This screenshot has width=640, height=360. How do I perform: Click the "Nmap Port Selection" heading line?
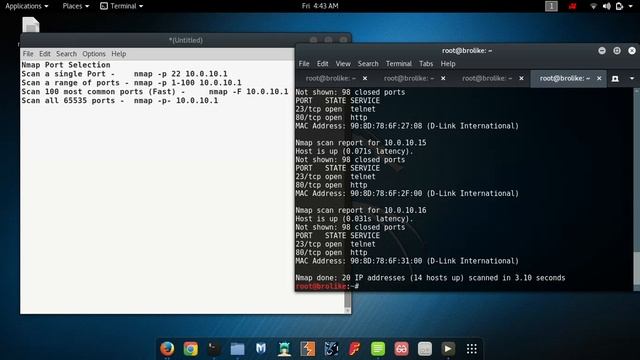tap(66, 65)
